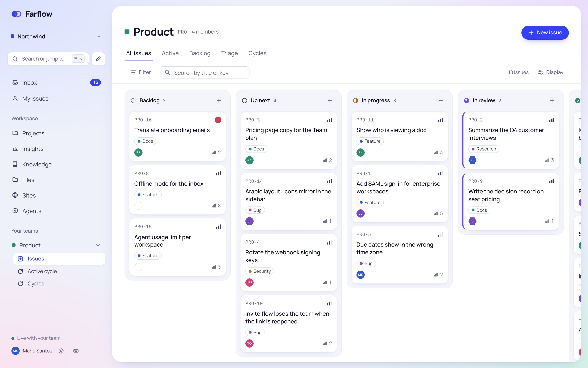The height and width of the screenshot is (368, 588).
Task: Open Projects in the sidebar
Action: (x=56, y=133)
